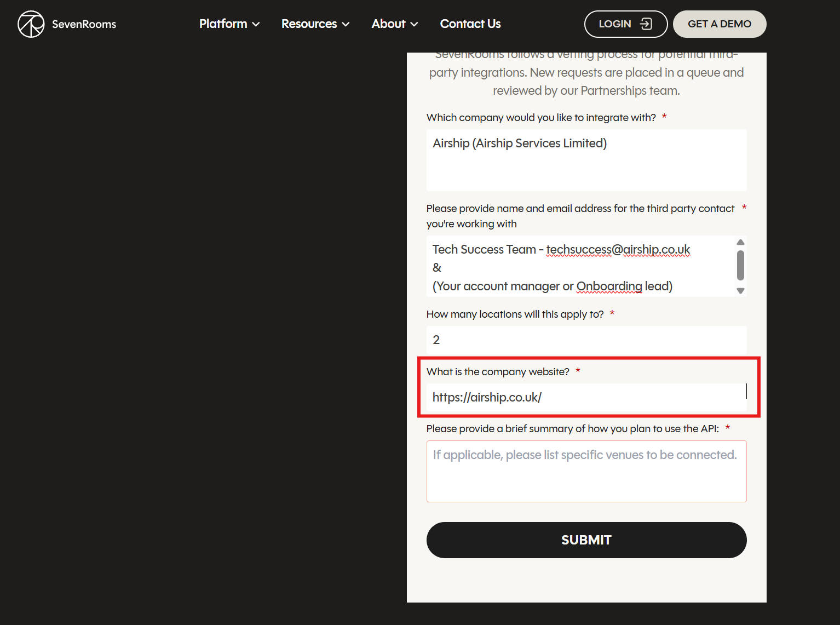
Task: Expand the Resources menu chevron
Action: (x=346, y=24)
